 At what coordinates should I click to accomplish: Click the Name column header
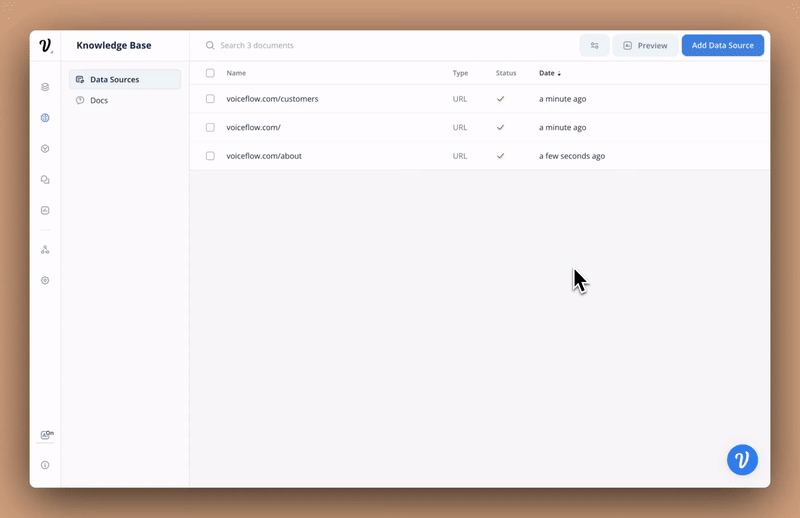coord(236,73)
